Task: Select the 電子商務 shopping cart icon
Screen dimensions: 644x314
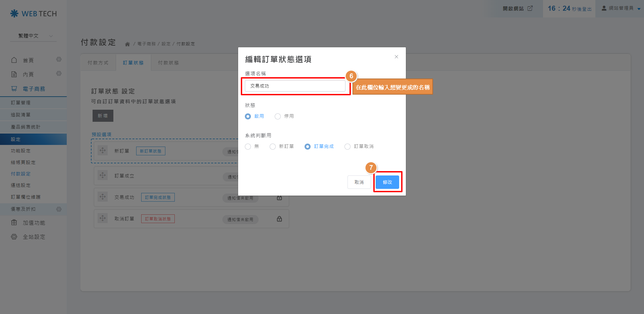Action: pos(14,89)
